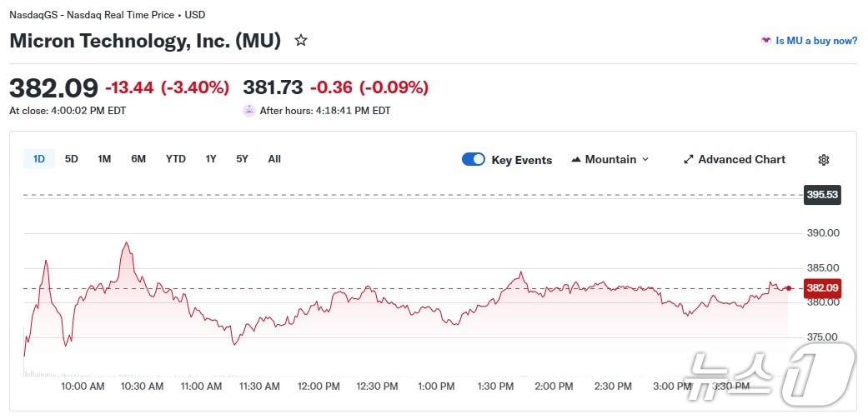Viewport: 868px width, 419px height.
Task: Show year-to-date with YTD tab
Action: click(176, 159)
